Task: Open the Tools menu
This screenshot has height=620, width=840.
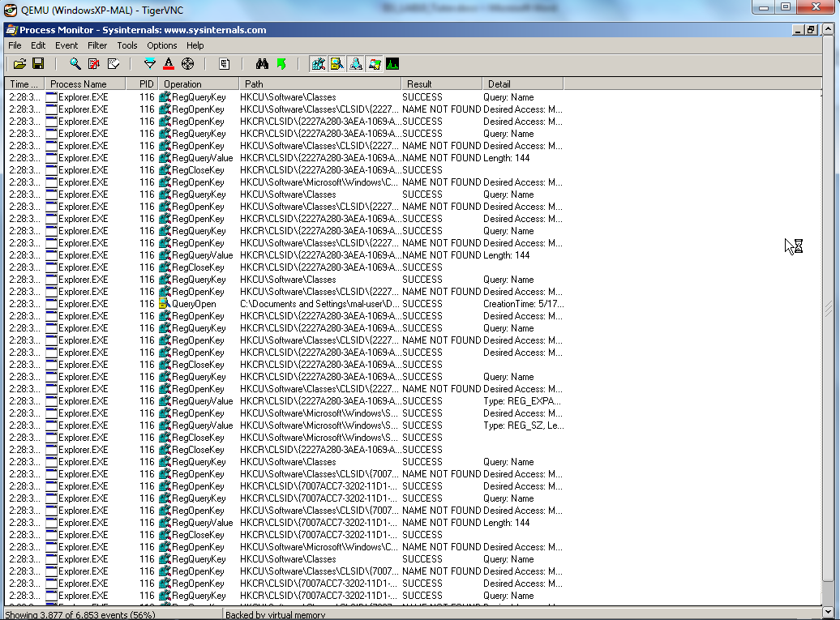Action: click(127, 45)
